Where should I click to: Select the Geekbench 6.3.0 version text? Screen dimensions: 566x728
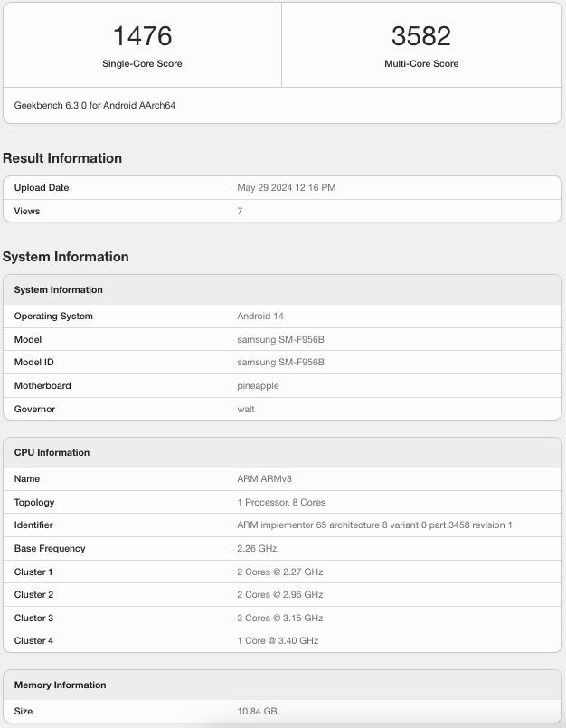95,105
